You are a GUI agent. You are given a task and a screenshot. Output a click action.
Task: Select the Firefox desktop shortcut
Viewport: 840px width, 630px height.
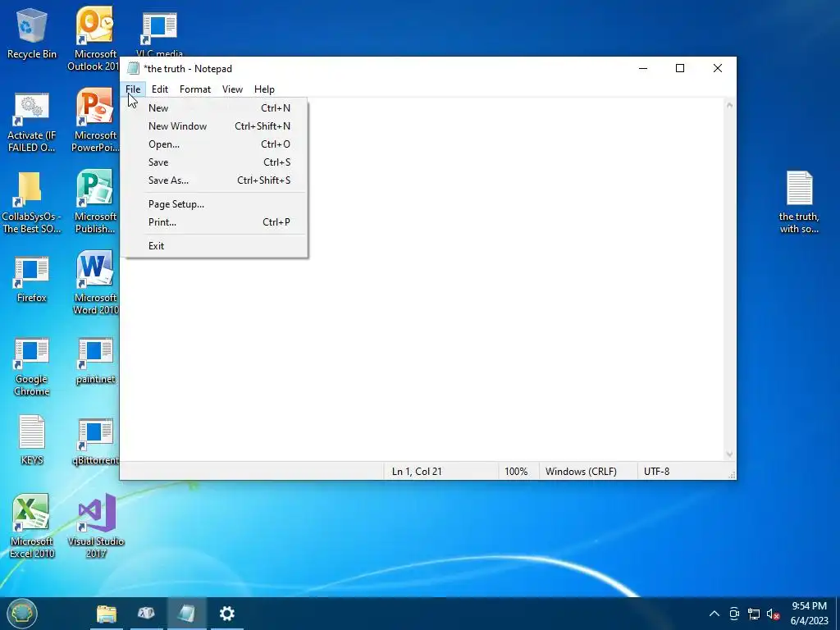tap(32, 279)
